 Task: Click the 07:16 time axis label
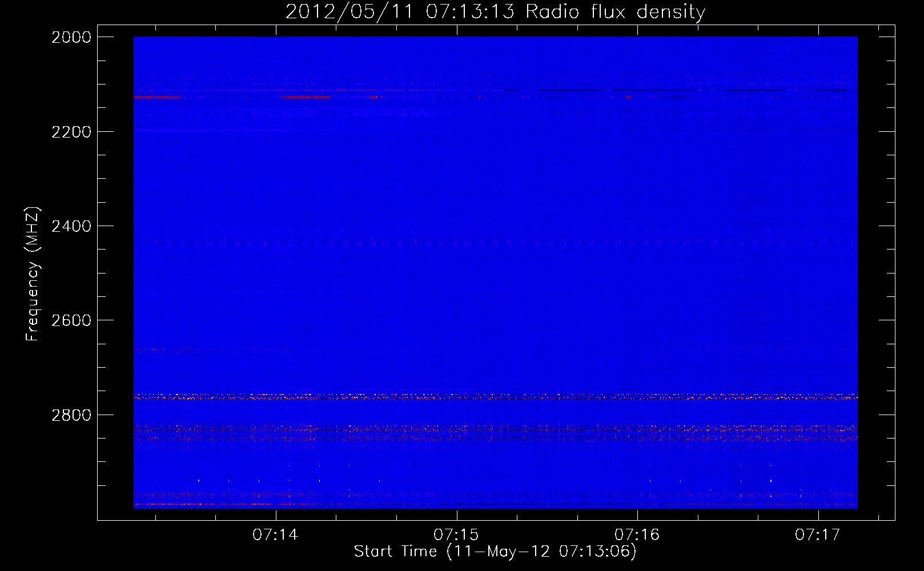[x=637, y=534]
